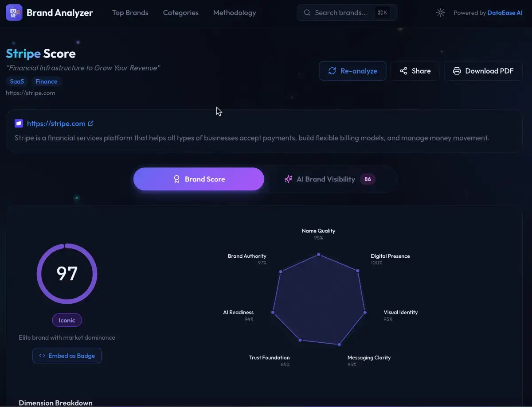Click the Name Quality radar chart point
Viewport: 532px width, 407px height.
click(318, 255)
